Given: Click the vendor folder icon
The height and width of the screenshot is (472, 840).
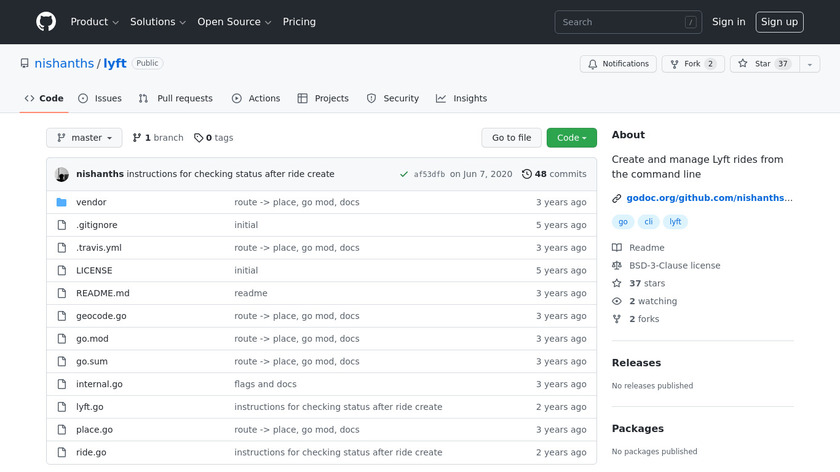Looking at the screenshot, I should (x=62, y=202).
